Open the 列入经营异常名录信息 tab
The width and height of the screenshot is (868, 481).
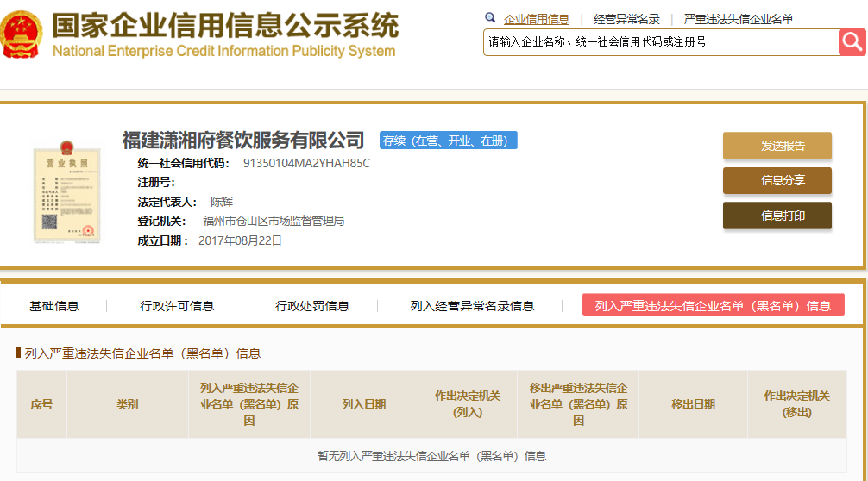(x=472, y=306)
